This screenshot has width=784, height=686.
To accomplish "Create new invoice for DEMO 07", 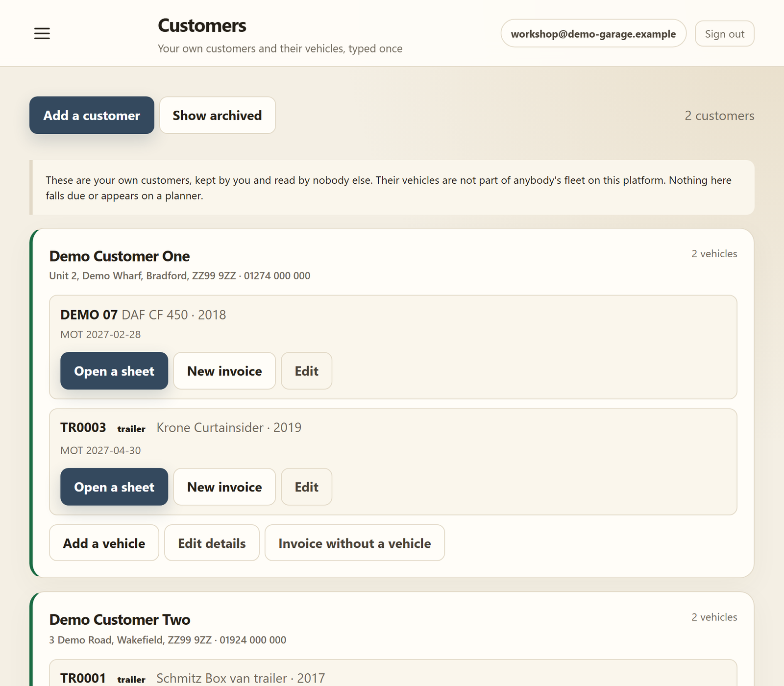I will 224,371.
